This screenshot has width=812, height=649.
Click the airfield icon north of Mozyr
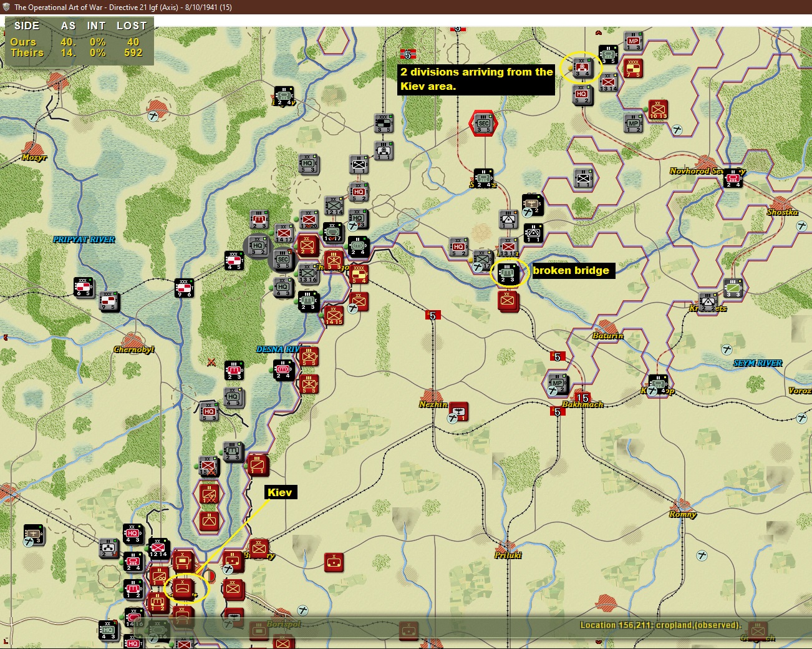tap(153, 115)
